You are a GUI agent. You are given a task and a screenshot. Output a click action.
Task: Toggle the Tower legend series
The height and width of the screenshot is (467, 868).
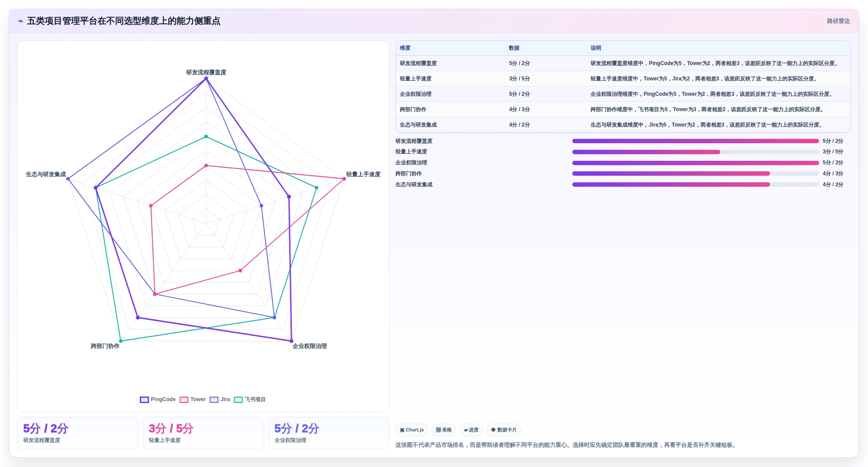[x=193, y=399]
